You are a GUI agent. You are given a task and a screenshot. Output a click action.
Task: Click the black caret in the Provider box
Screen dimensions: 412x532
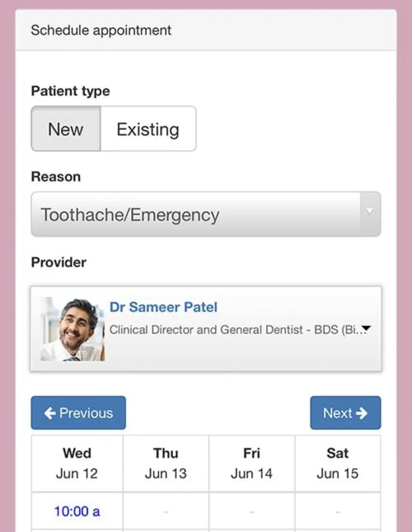(366, 329)
